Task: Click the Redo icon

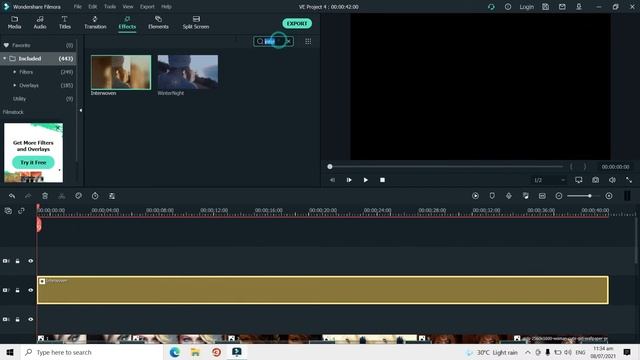Action: [28, 196]
